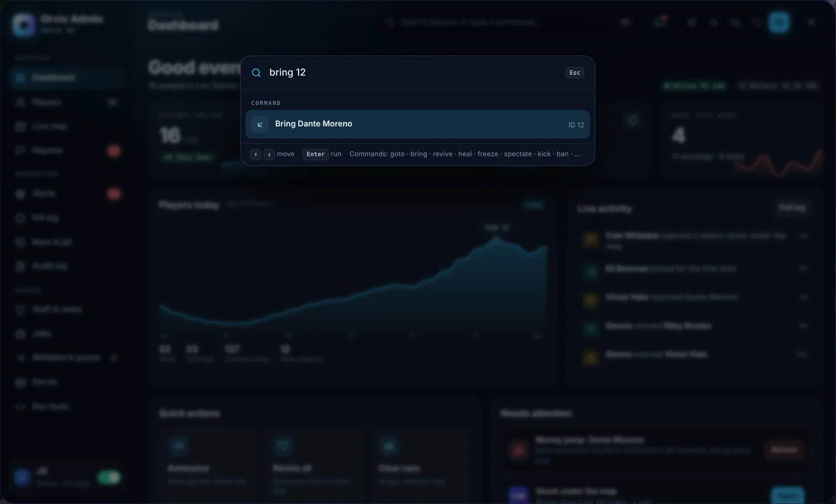Click the Enter key hint in the footer
This screenshot has height=504, width=836.
(x=315, y=154)
